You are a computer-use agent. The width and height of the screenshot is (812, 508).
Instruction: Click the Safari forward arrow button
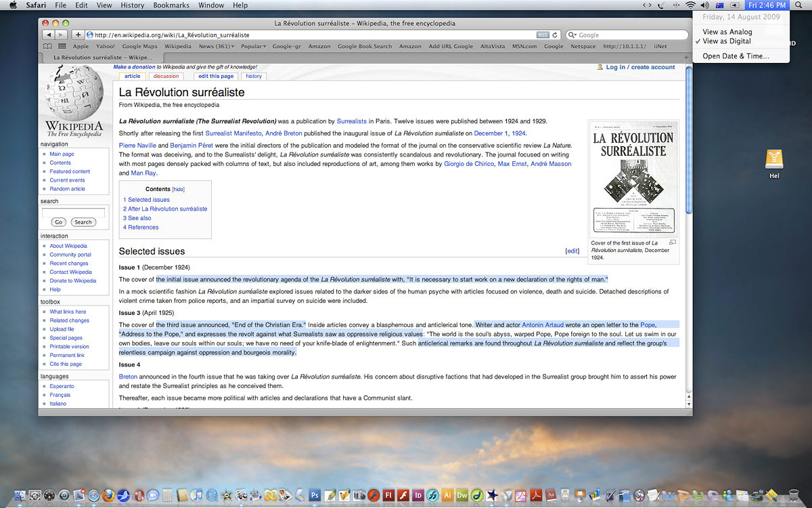61,35
